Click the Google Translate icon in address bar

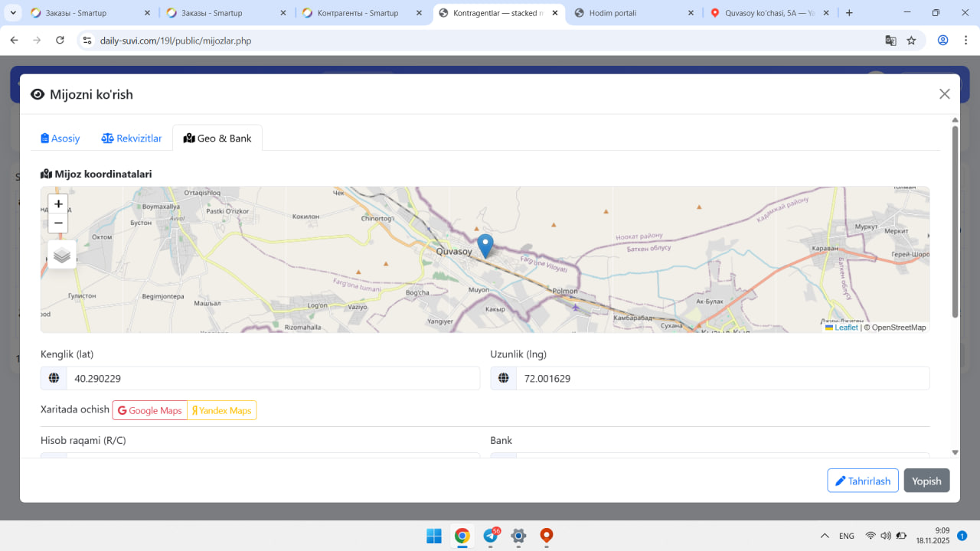click(x=890, y=41)
